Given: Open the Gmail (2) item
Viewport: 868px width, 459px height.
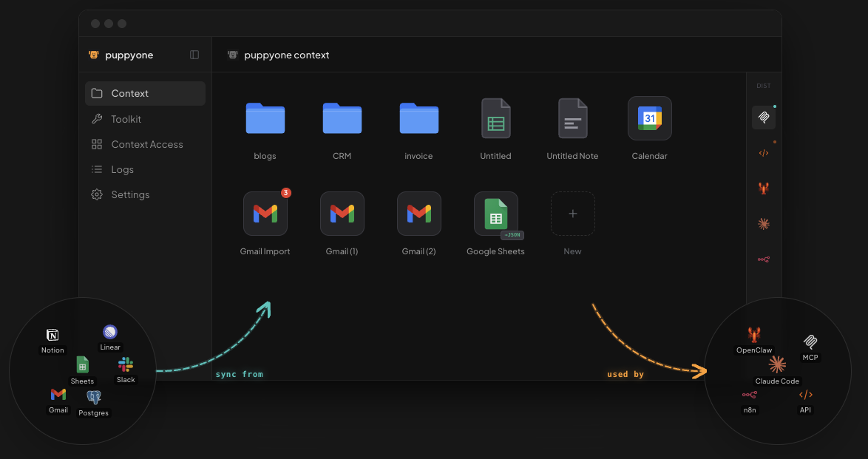Looking at the screenshot, I should [x=419, y=214].
